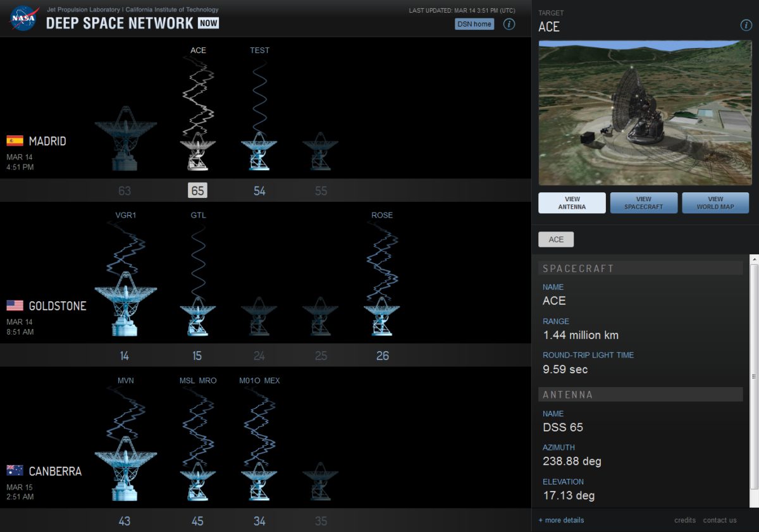The image size is (759, 532).
Task: Switch to the VIEW SPACECRAFT view
Action: coord(643,202)
